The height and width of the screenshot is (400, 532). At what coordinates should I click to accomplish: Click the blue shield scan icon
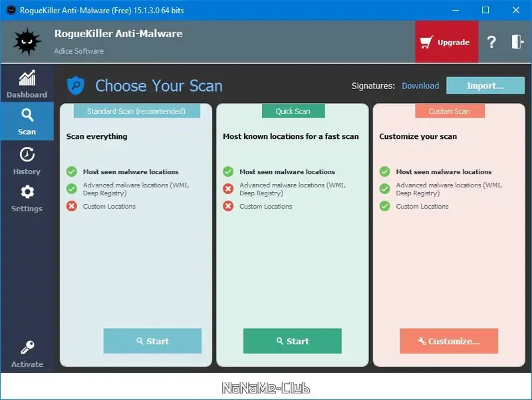tap(76, 86)
